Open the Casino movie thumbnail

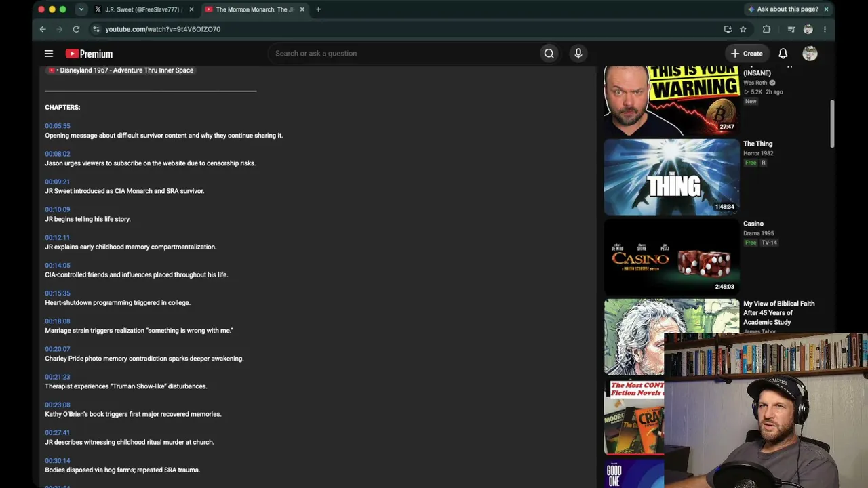coord(671,257)
